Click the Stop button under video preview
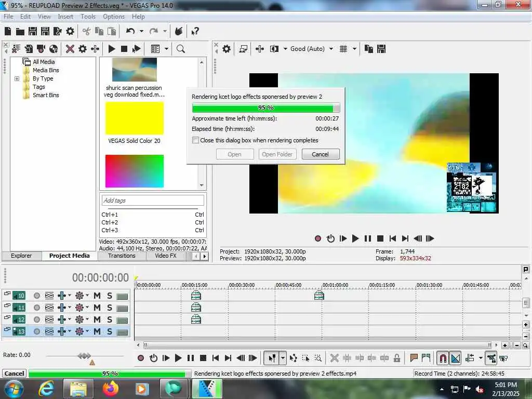 (380, 238)
